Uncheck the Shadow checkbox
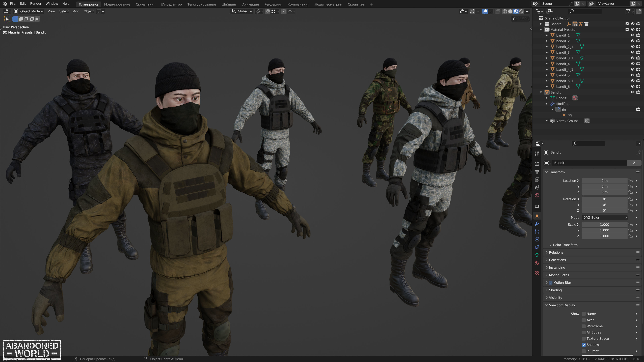 tap(584, 345)
